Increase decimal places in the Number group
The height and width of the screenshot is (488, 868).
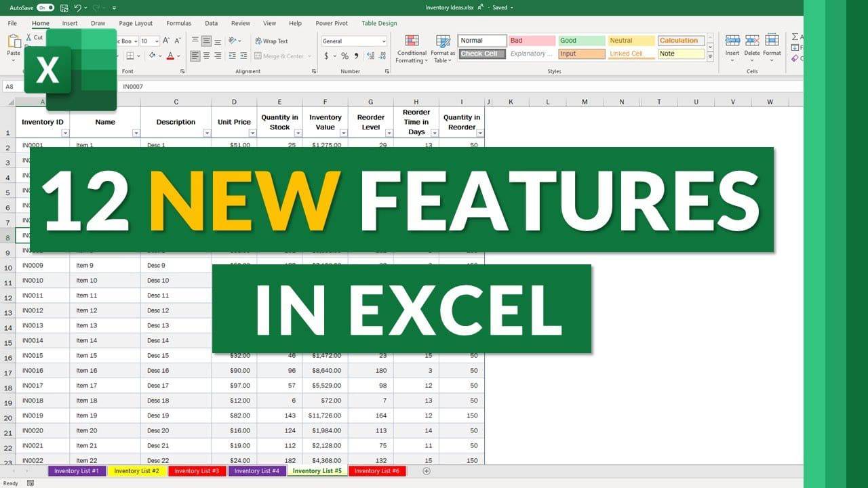370,56
